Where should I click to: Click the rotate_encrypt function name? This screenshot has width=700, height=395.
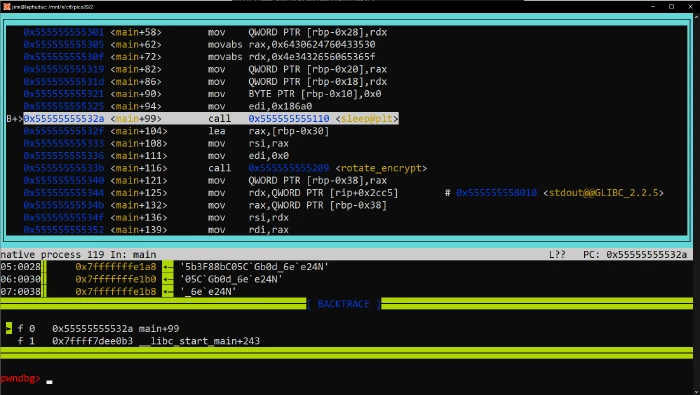coord(381,168)
